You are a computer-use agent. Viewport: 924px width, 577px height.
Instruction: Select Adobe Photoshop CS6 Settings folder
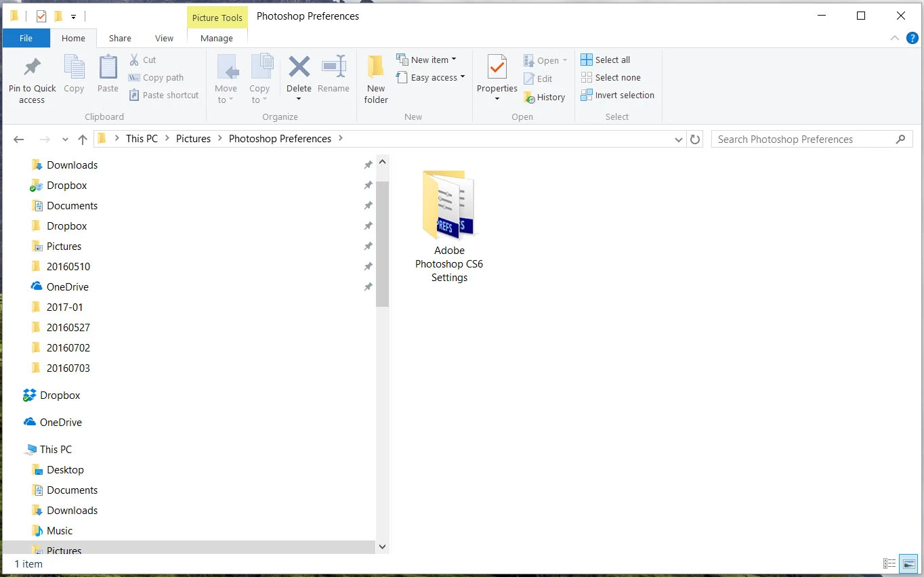(449, 226)
